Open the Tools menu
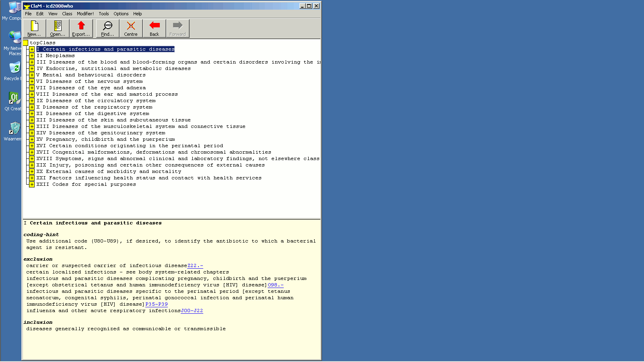Viewport: 644px width, 362px height. (104, 14)
